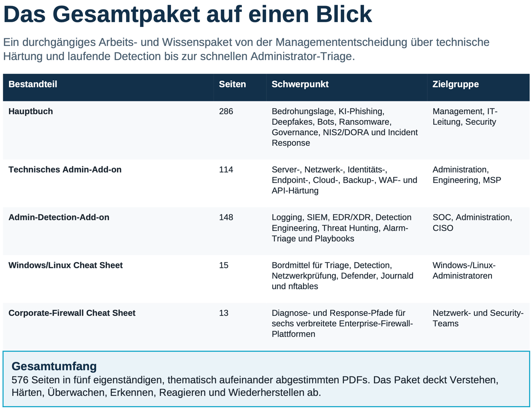Click the page count 13
Image resolution: width=532 pixels, height=410 pixels.
click(x=223, y=313)
